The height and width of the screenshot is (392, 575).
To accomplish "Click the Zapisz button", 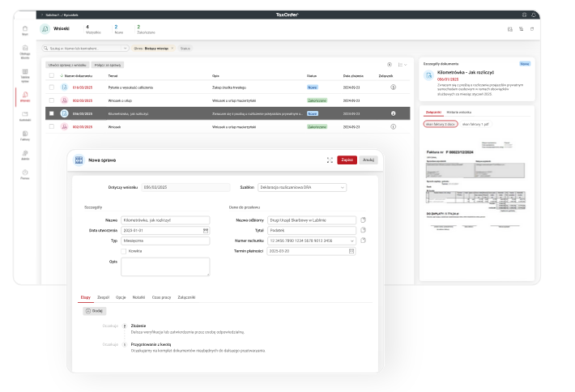I will click(x=347, y=160).
